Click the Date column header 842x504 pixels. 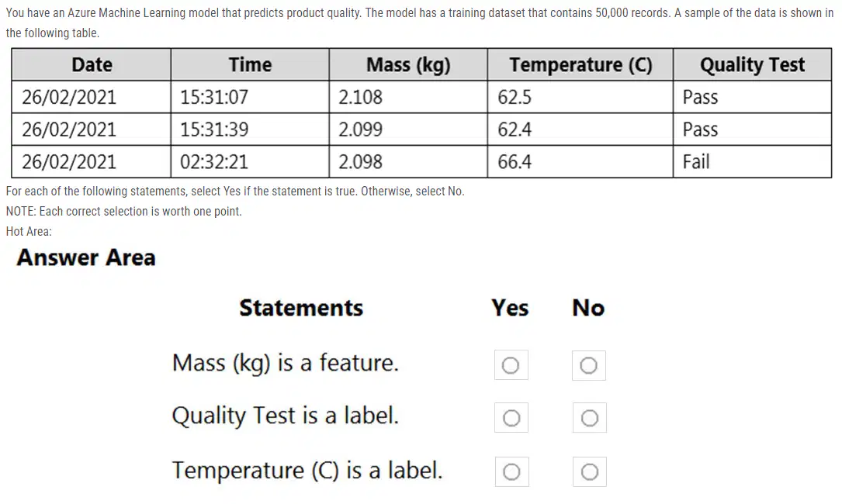pyautogui.click(x=92, y=64)
